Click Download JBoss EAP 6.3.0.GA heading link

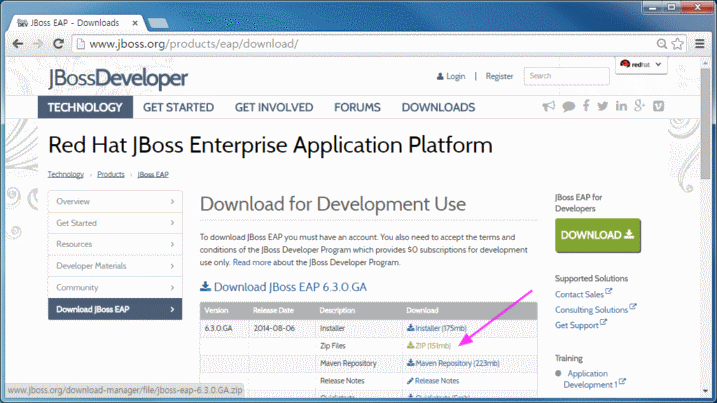tap(284, 287)
